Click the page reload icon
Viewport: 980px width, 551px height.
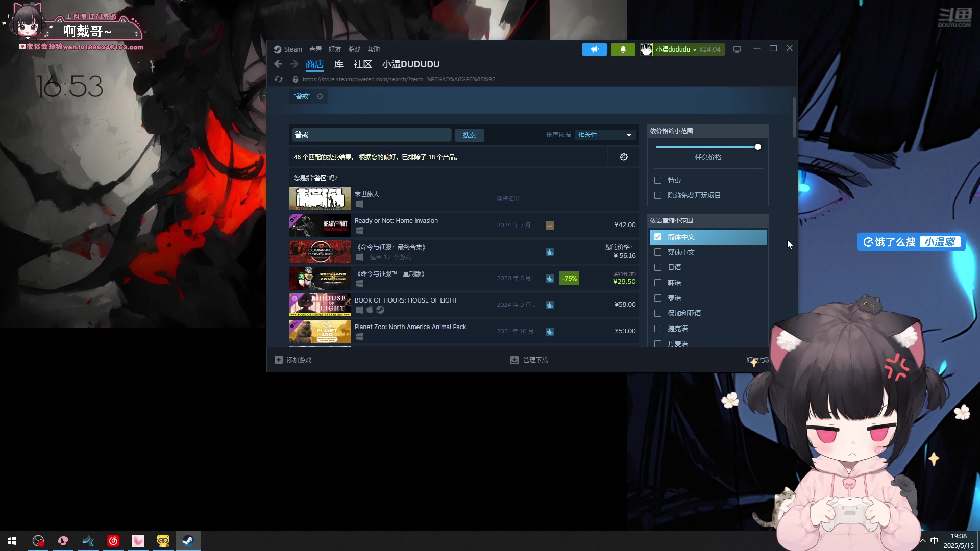pyautogui.click(x=279, y=79)
